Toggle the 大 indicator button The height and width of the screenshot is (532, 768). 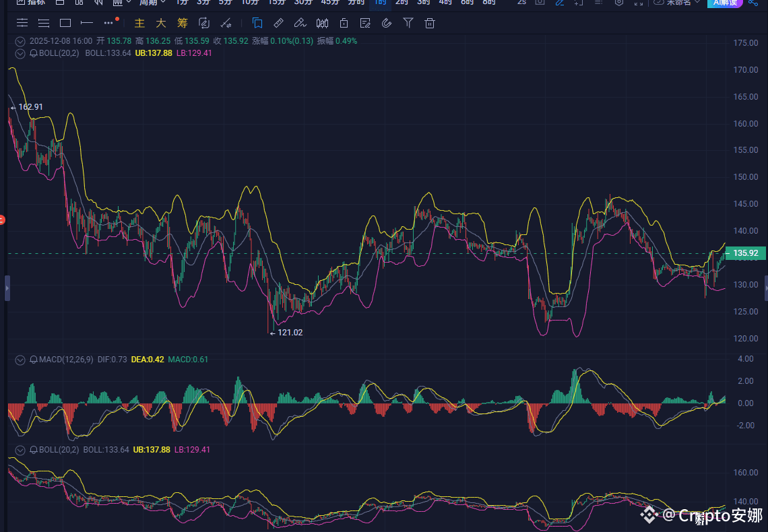(161, 24)
